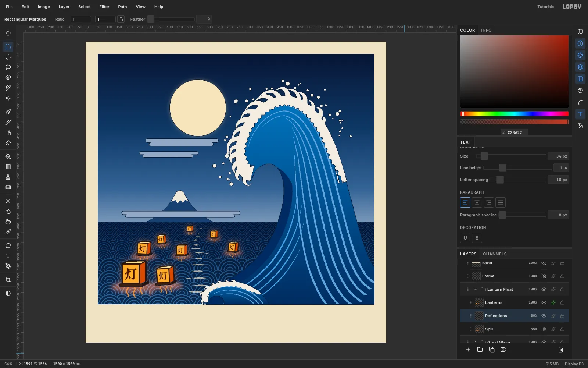Open the File menu
The height and width of the screenshot is (368, 588).
pos(9,7)
